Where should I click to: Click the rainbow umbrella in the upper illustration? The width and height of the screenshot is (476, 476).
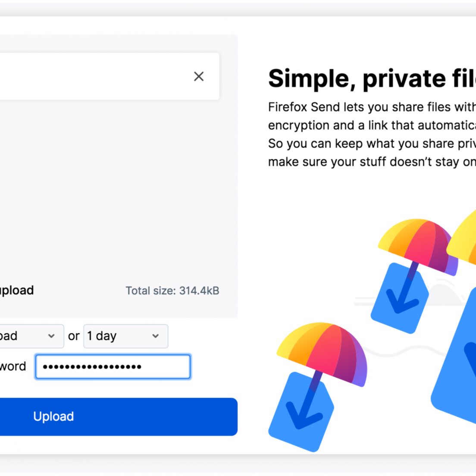(x=418, y=246)
